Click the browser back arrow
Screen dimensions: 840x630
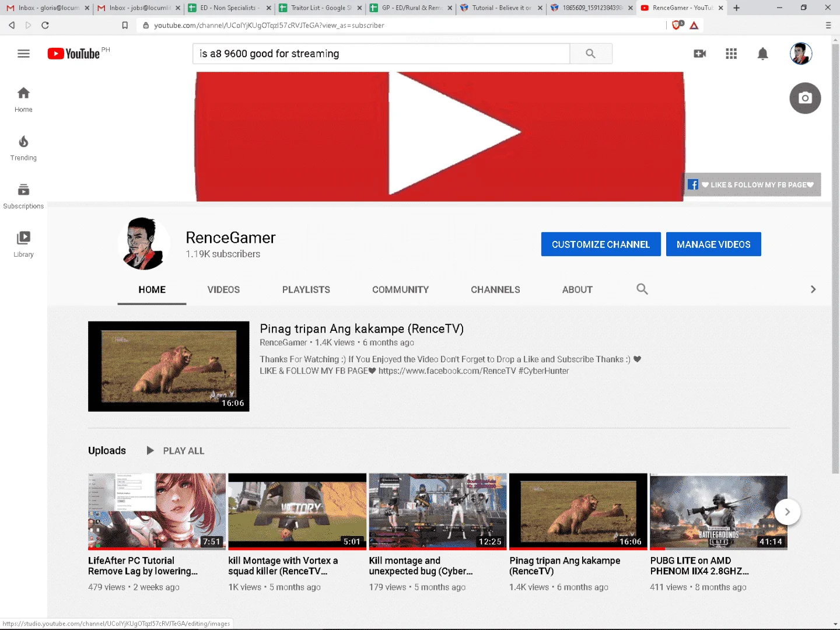pyautogui.click(x=12, y=25)
